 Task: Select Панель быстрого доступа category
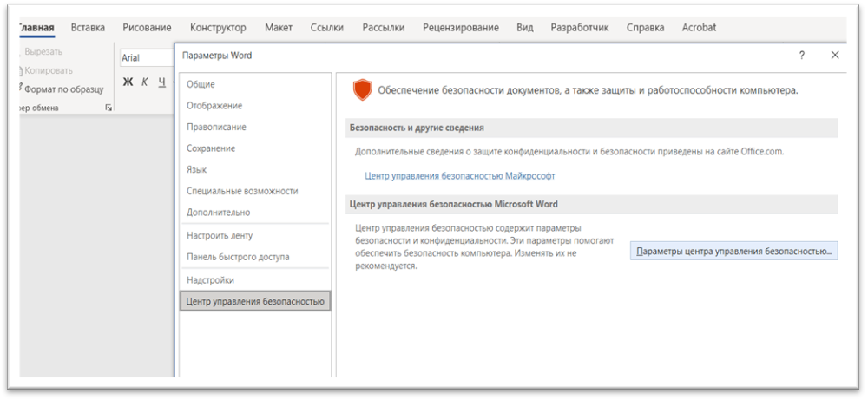(255, 257)
